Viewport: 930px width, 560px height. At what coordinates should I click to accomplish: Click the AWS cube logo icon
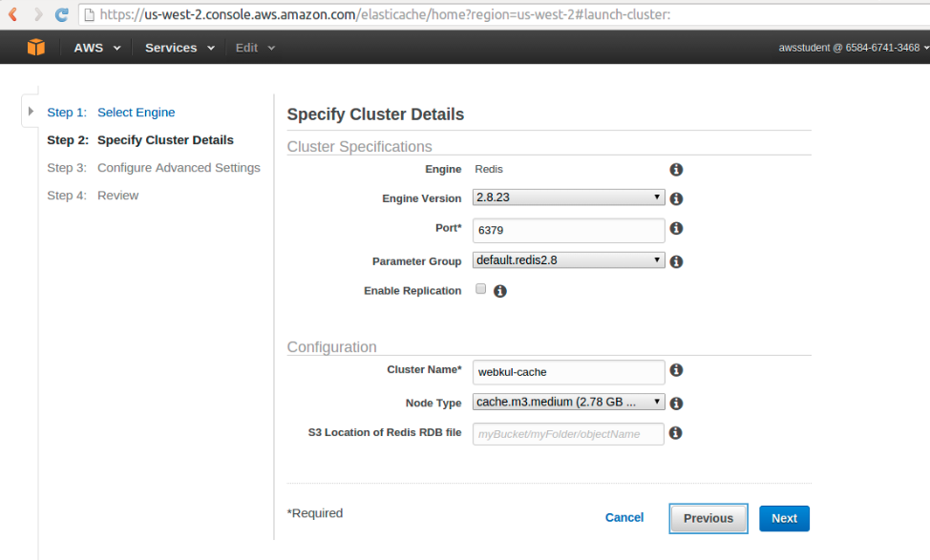click(x=36, y=48)
